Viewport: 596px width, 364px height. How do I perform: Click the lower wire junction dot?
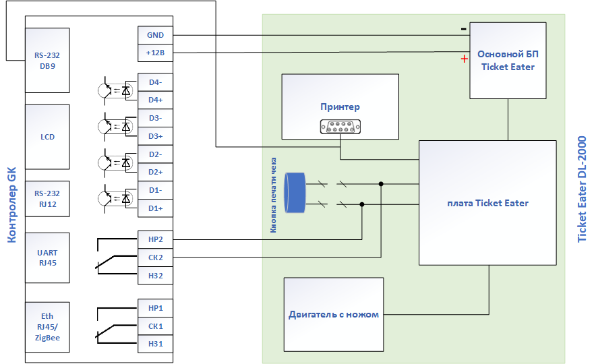click(362, 204)
